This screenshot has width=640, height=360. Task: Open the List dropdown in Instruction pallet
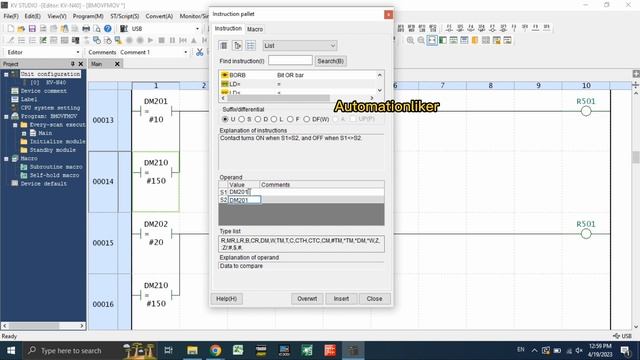pos(300,45)
